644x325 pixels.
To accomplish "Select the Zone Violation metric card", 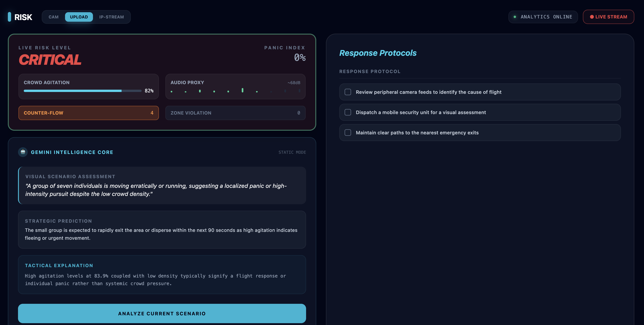I will [235, 113].
